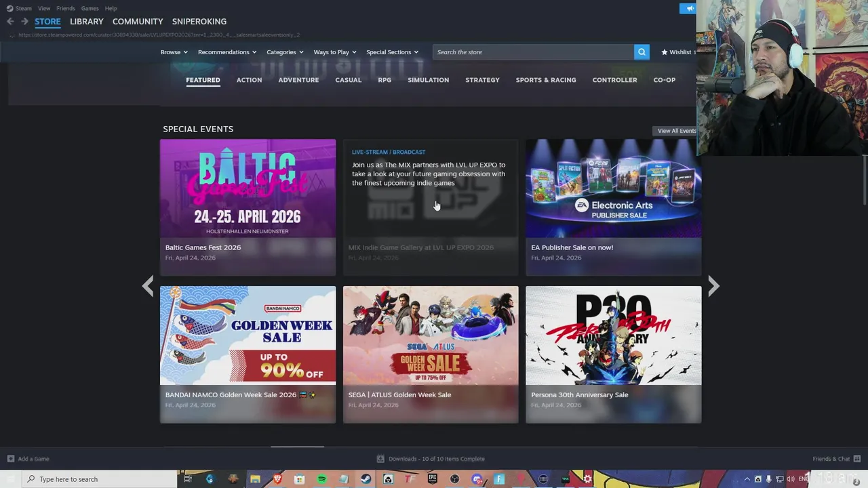
Task: Open File Explorer in taskbar
Action: pos(255,479)
